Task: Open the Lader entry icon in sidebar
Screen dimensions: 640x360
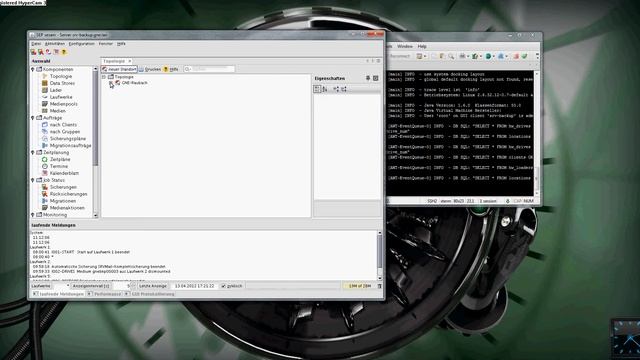Action: pos(45,90)
